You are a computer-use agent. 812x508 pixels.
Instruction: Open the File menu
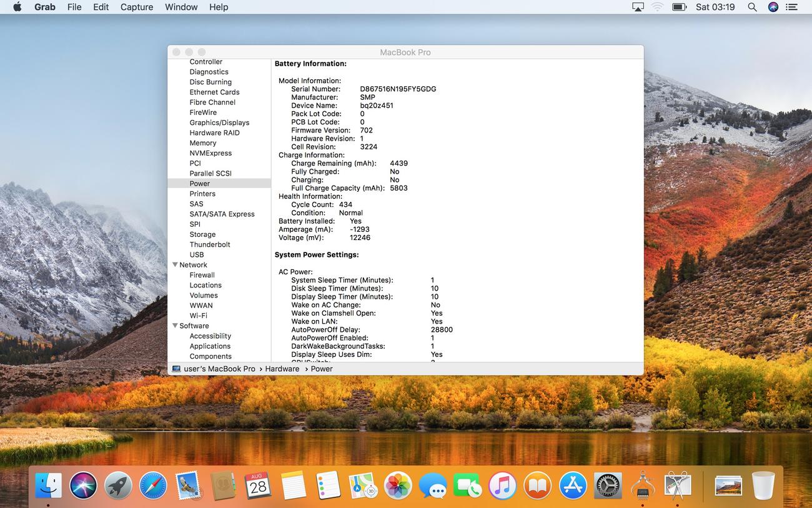click(74, 7)
